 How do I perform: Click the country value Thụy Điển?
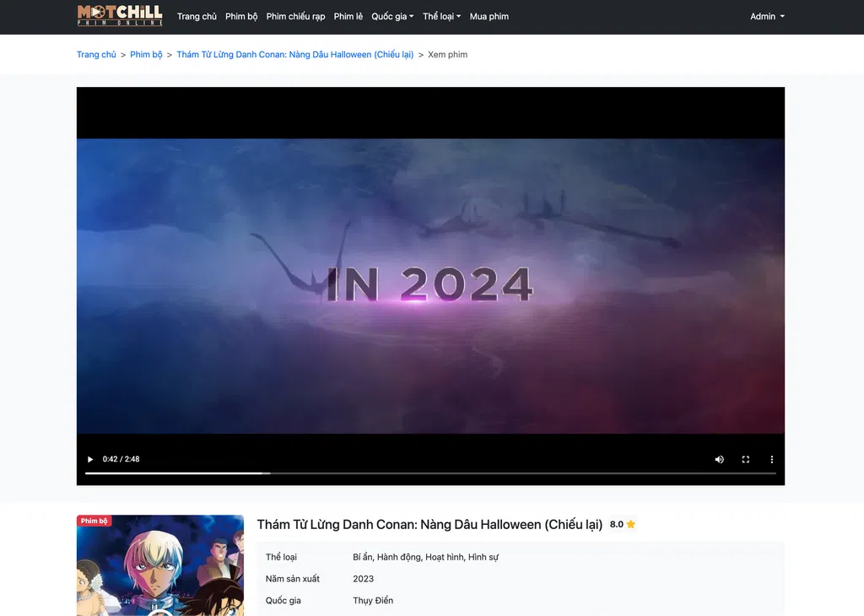pos(373,601)
